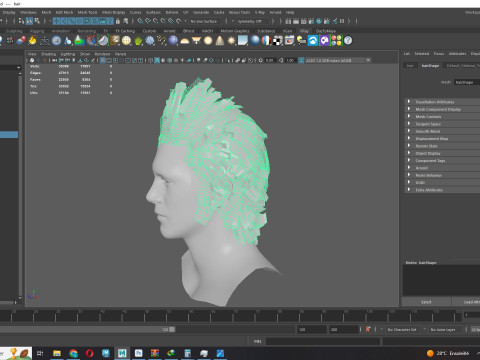Click the teal render view icon in status line

click(x=319, y=21)
